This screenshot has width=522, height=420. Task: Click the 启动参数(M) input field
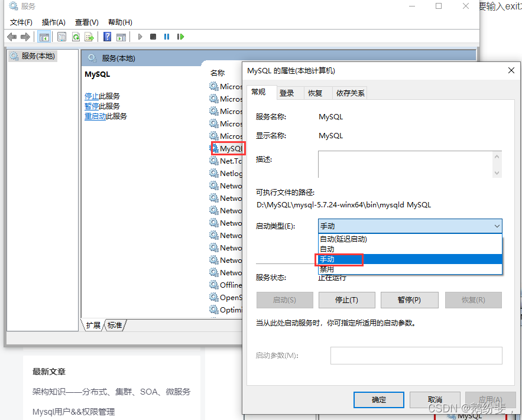pos(416,356)
